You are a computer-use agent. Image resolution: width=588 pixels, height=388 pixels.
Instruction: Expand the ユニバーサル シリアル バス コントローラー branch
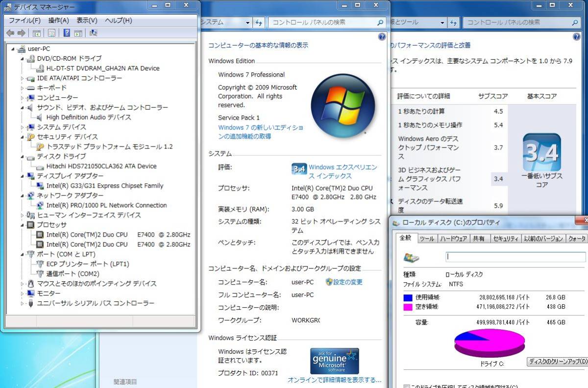tap(22, 303)
